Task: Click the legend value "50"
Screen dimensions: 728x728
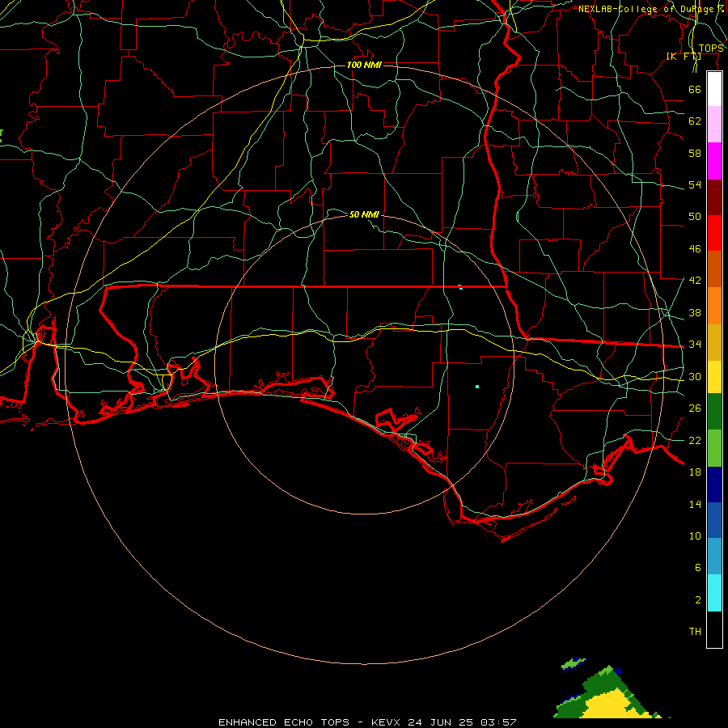Action: [695, 217]
